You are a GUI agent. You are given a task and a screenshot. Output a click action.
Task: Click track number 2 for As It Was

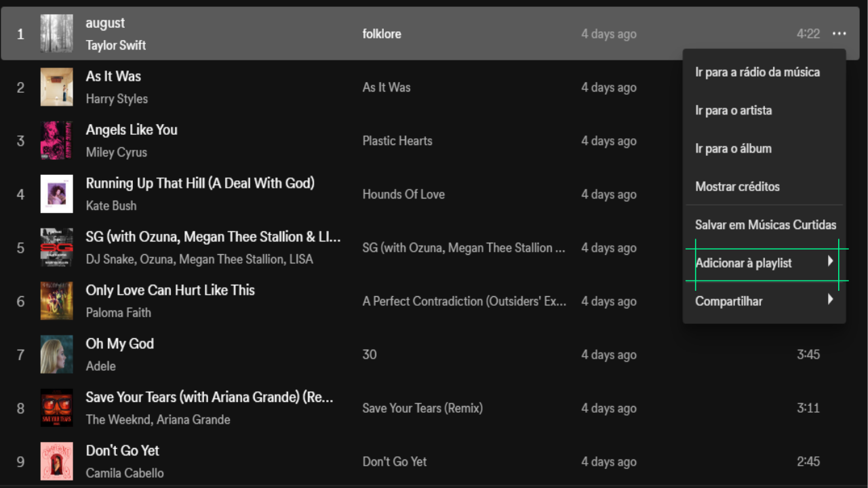pyautogui.click(x=20, y=87)
